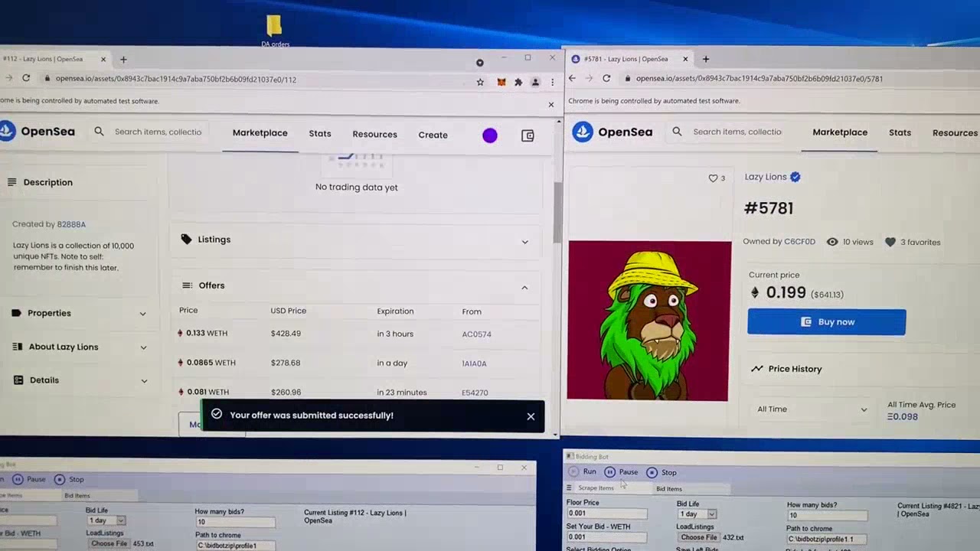980x551 pixels.
Task: Reload the #5781 Lazy Lions page
Action: (x=606, y=78)
